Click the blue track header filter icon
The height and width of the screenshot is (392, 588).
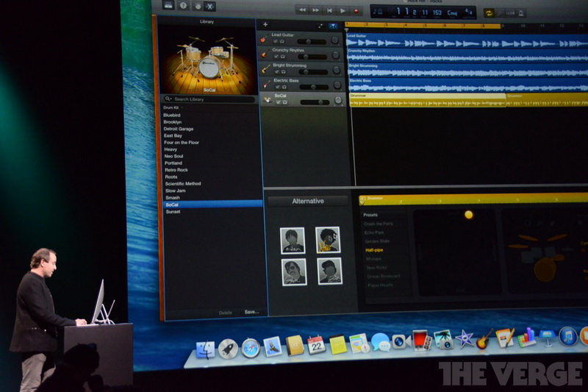click(333, 26)
